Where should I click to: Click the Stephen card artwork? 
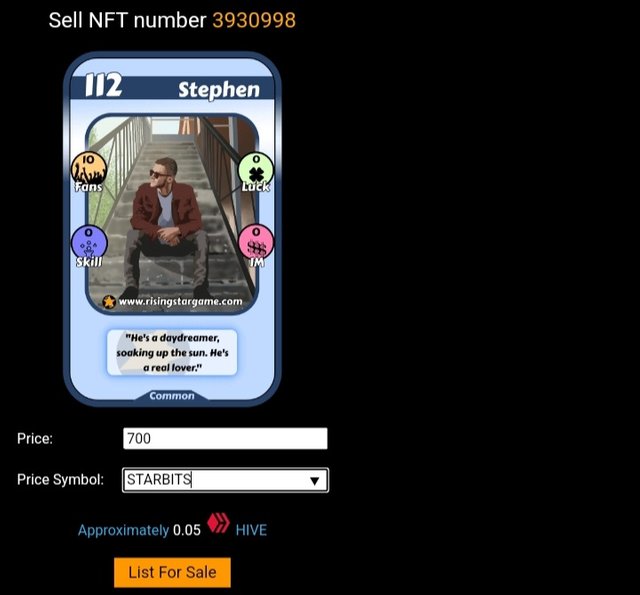pyautogui.click(x=172, y=214)
